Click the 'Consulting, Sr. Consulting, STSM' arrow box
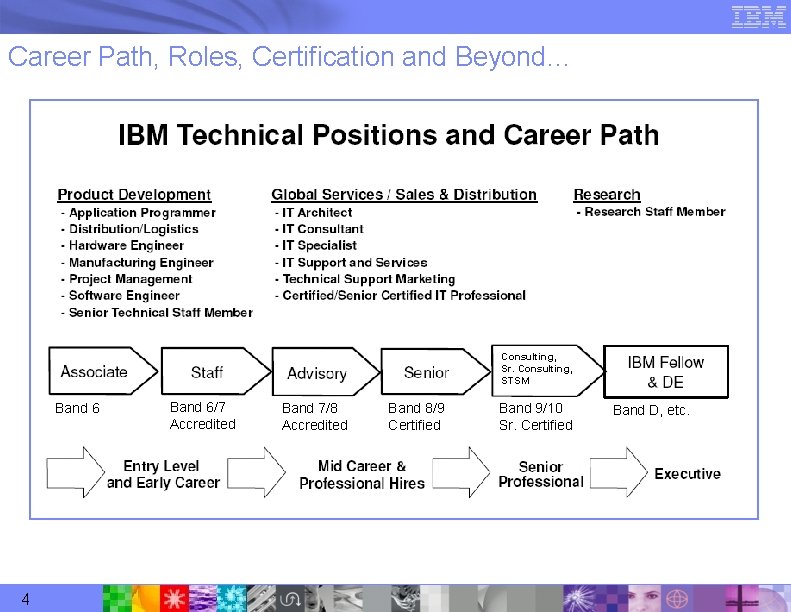This screenshot has width=791, height=612. point(547,371)
